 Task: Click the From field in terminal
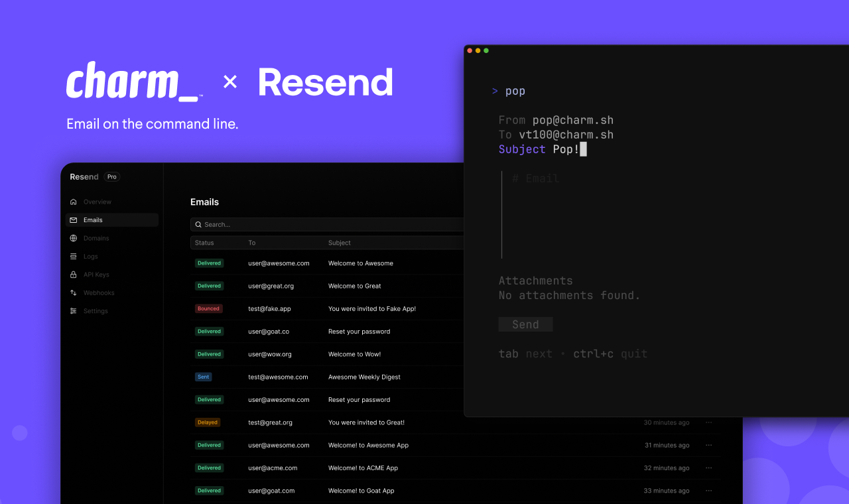tap(556, 120)
